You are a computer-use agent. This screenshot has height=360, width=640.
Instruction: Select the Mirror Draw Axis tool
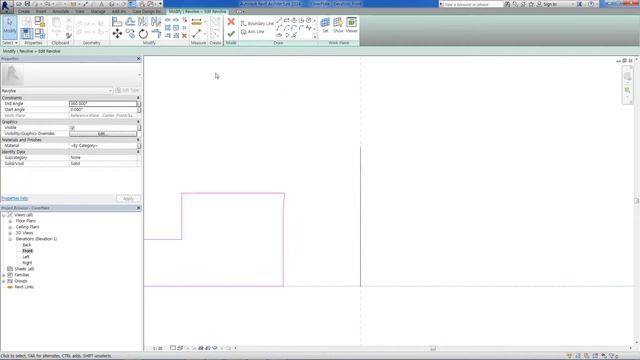pos(156,22)
